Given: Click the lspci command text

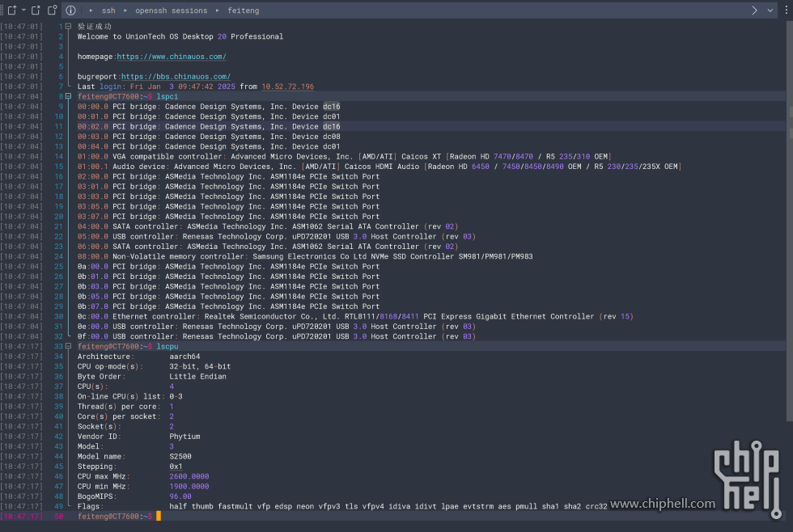Looking at the screenshot, I should point(168,96).
